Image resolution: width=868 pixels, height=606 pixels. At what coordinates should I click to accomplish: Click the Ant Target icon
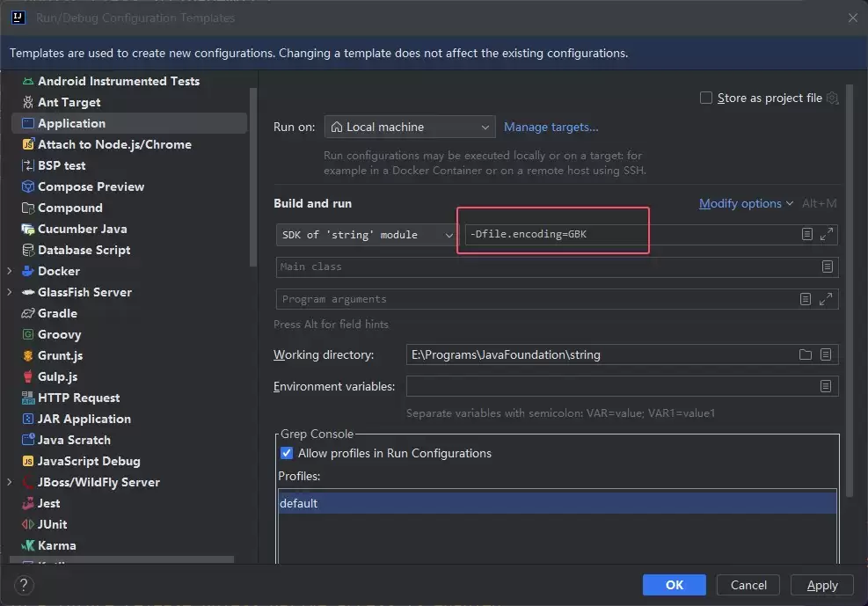point(27,102)
